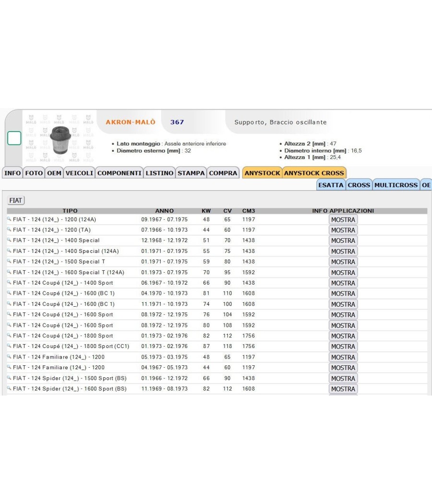The height and width of the screenshot is (504, 432).
Task: Click magnifier icon beside 1400 Special 12.1968 row
Action: [x=9, y=240]
